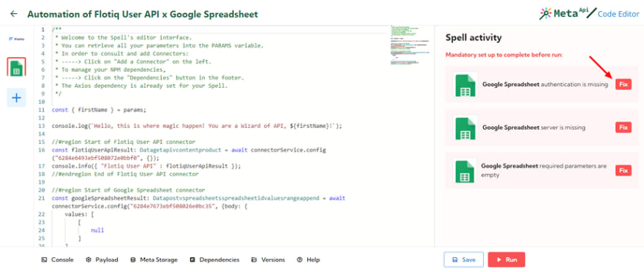Add a connector with plus icon
644x272 pixels.
[x=16, y=98]
